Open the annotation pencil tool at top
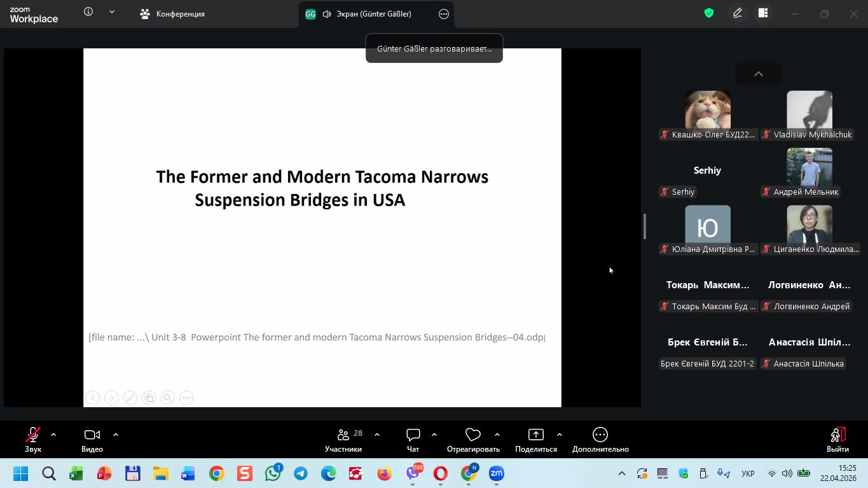Image resolution: width=868 pixels, height=488 pixels. point(738,13)
